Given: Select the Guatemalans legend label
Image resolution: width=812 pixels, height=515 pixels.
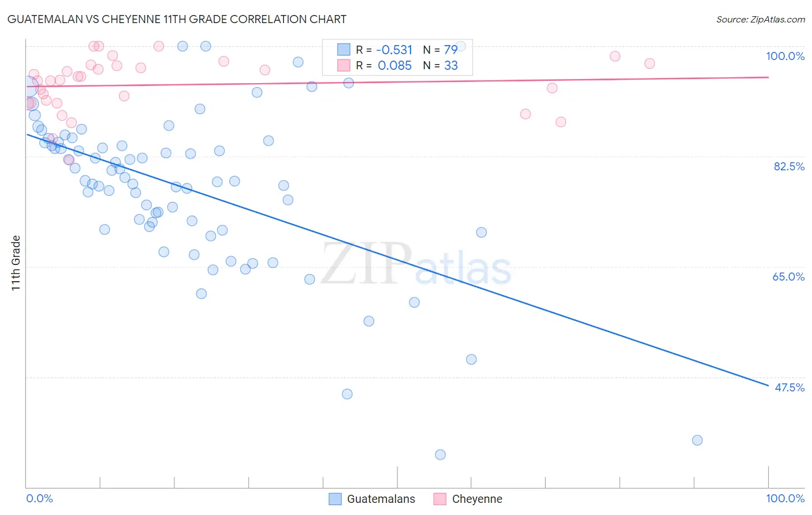Looking at the screenshot, I should pos(381,499).
